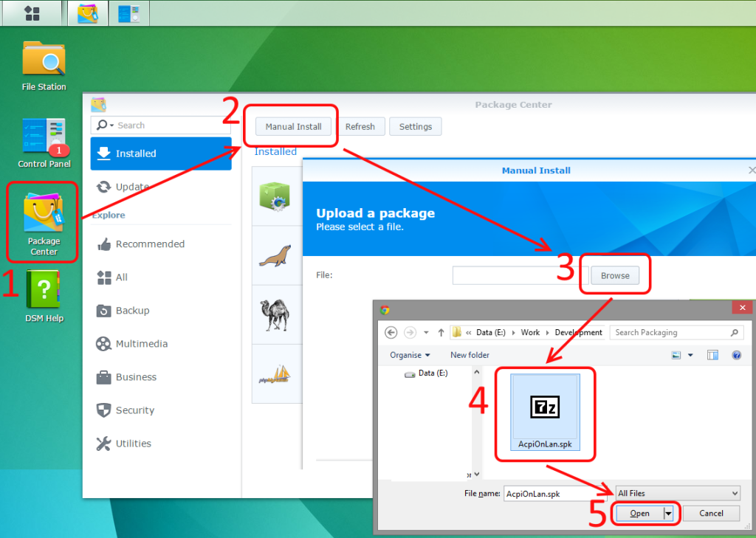Open the Organise dropdown menu

[410, 355]
